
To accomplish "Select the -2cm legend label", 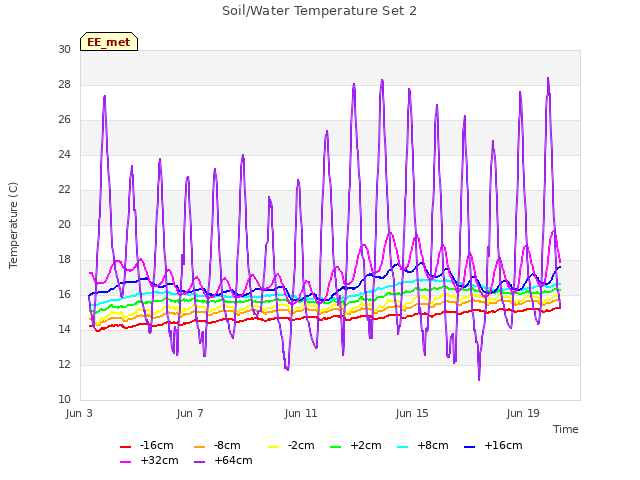I will [301, 445].
